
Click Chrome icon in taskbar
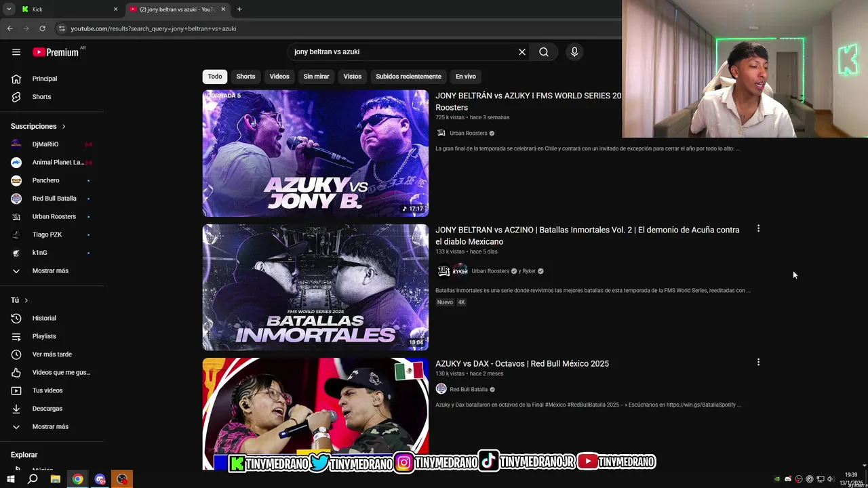(78, 479)
